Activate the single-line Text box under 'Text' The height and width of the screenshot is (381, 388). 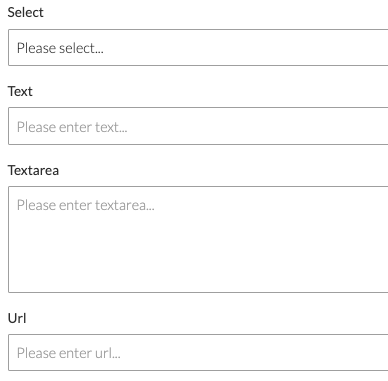tap(198, 126)
